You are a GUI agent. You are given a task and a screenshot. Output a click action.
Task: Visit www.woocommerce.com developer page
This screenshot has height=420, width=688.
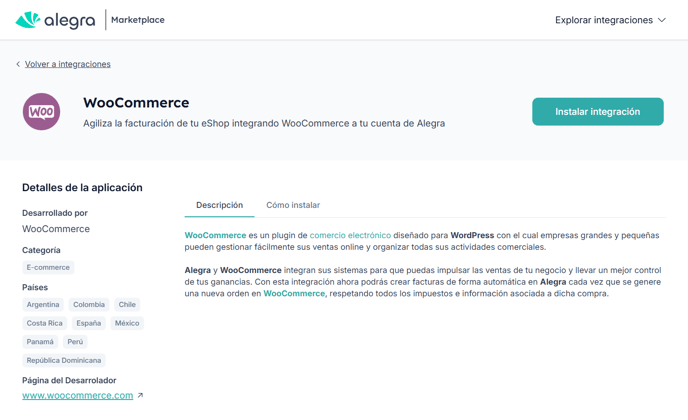tap(78, 395)
